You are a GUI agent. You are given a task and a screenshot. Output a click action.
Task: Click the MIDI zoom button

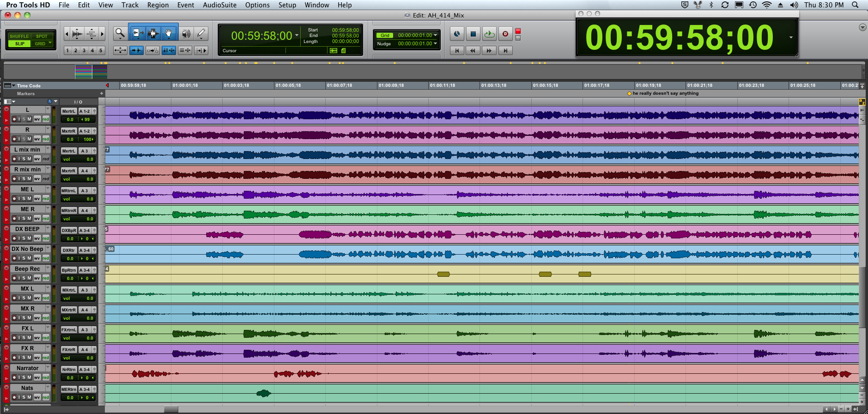tap(91, 34)
